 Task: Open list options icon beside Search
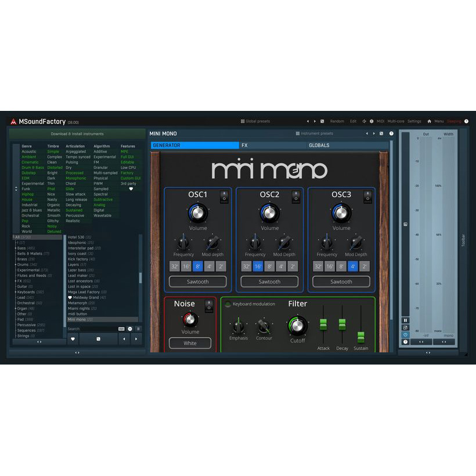pyautogui.click(x=138, y=329)
